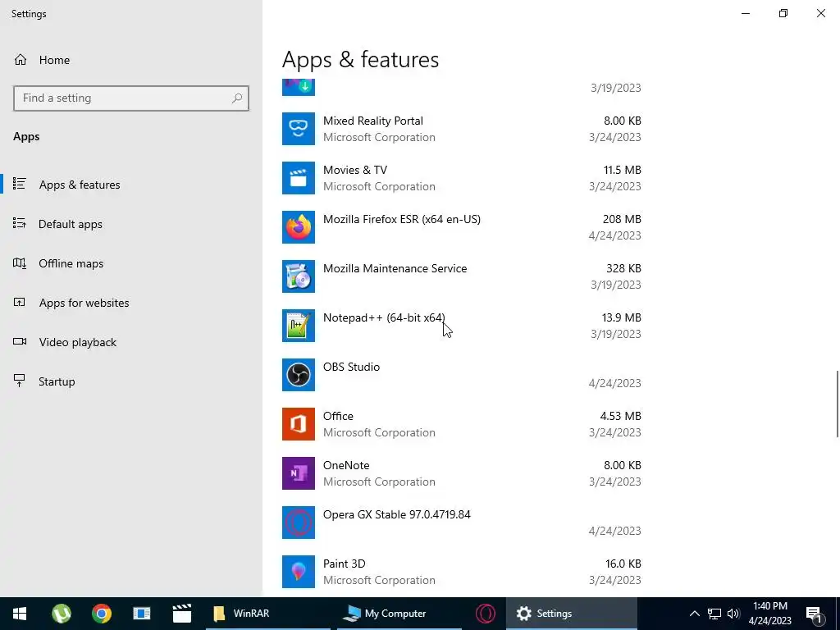Click the OBS Studio app icon
The image size is (840, 630).
299,375
